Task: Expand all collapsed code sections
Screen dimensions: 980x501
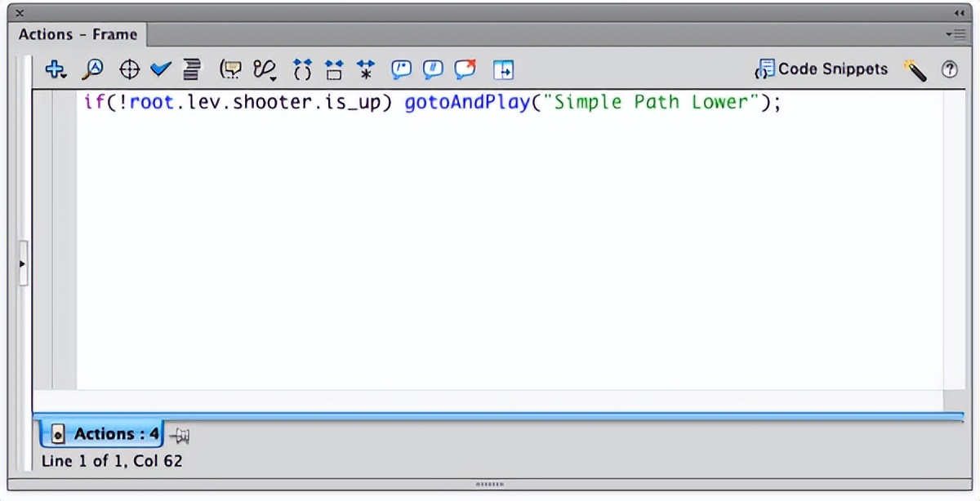Action: [365, 70]
